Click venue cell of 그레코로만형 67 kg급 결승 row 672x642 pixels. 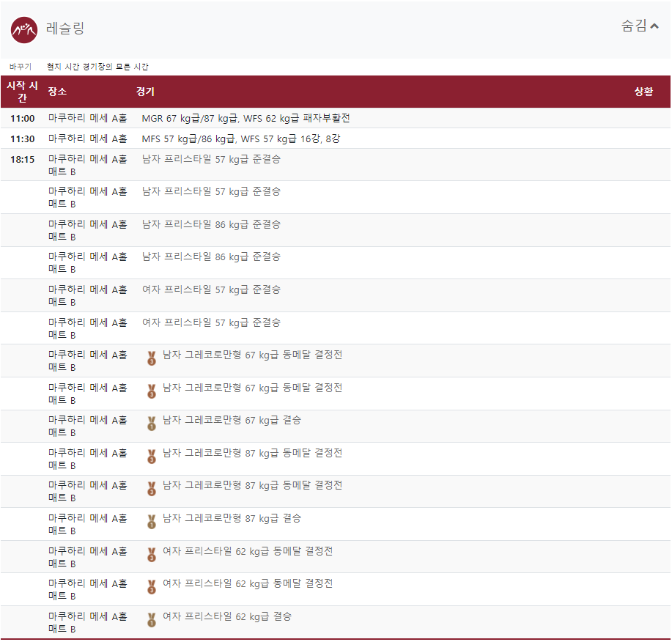tap(88, 426)
